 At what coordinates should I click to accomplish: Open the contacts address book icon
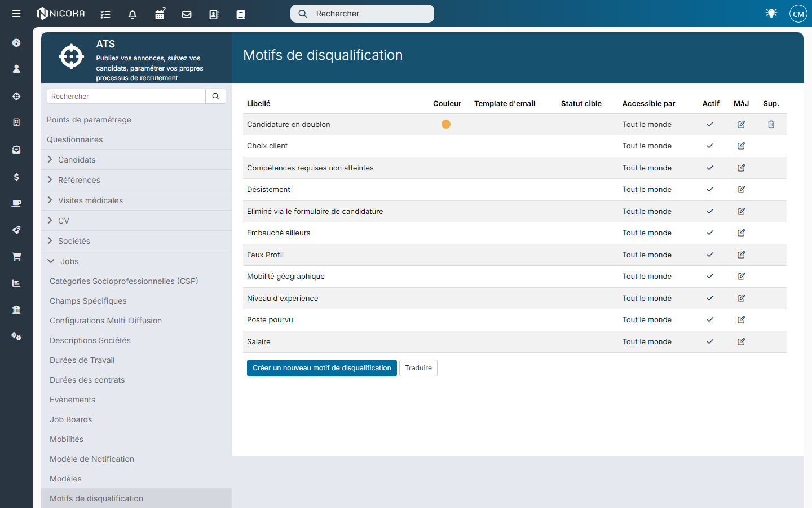(214, 15)
